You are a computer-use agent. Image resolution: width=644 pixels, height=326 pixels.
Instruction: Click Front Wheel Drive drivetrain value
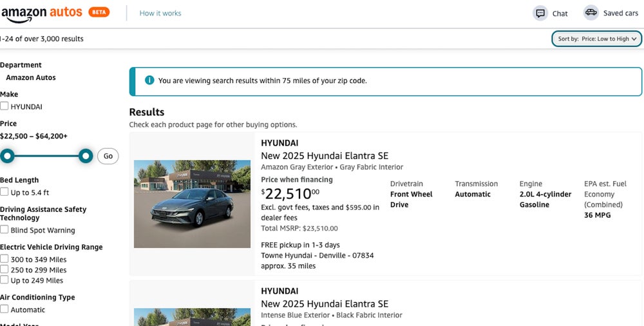tap(411, 199)
